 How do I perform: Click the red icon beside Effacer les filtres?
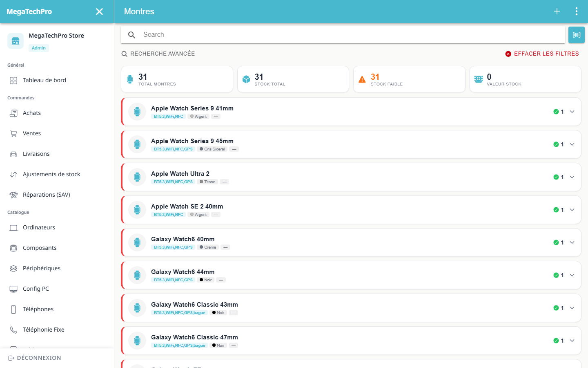coord(508,54)
